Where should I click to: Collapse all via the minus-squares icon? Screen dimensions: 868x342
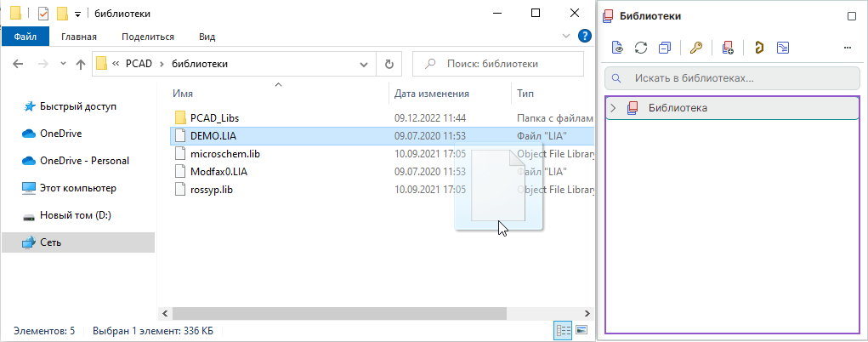tap(665, 48)
